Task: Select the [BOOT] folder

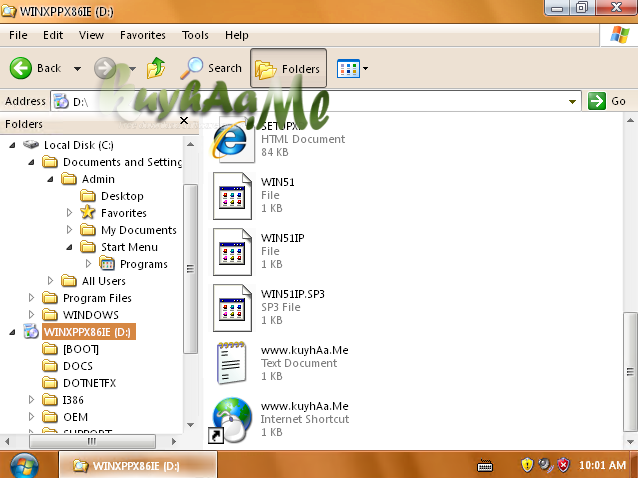Action: click(x=70, y=349)
